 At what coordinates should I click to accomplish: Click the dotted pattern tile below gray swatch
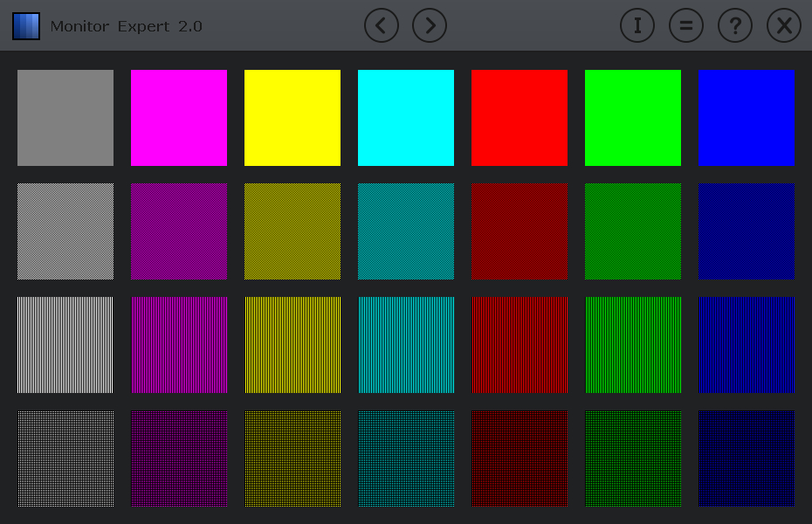coord(65,231)
